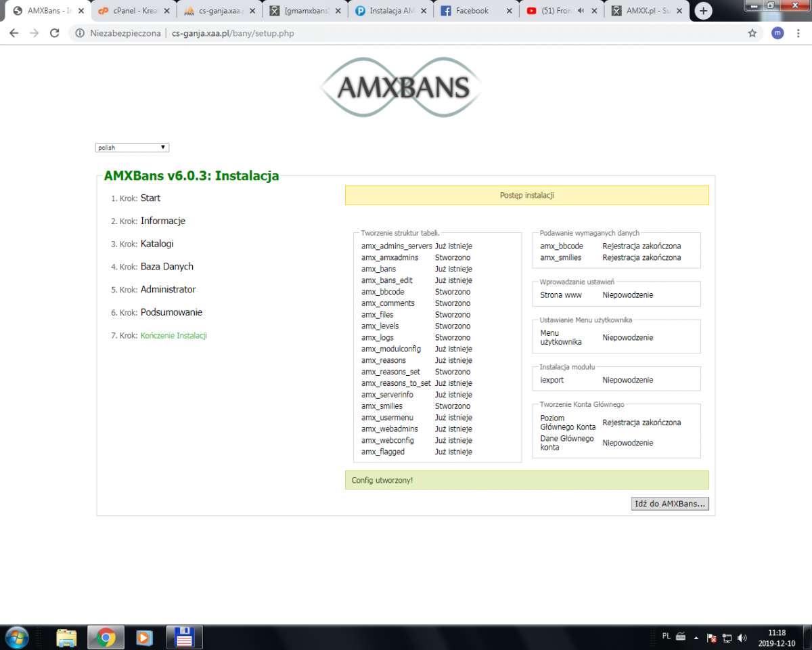The height and width of the screenshot is (650, 812).
Task: Click step 2 Informacje
Action: point(163,221)
